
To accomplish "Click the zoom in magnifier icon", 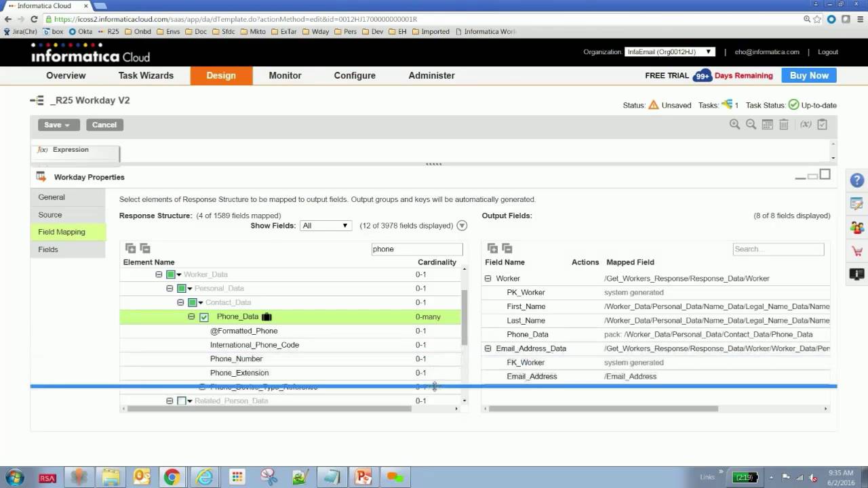I will 734,124.
